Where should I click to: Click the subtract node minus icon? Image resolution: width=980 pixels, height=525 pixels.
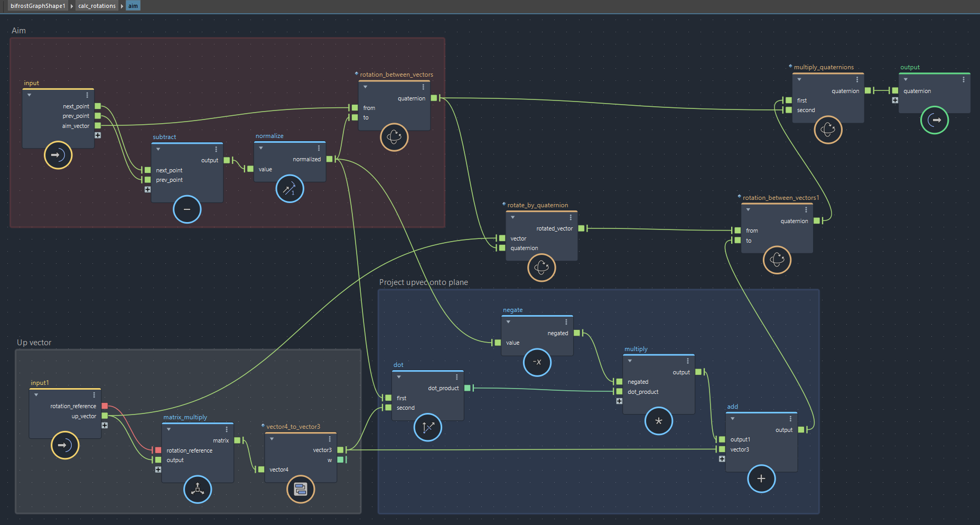(x=187, y=209)
